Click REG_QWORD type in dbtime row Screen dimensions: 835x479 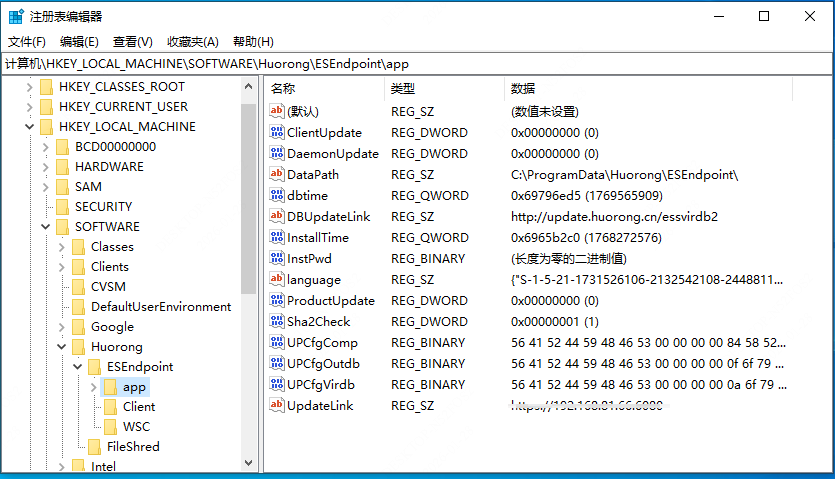point(430,196)
